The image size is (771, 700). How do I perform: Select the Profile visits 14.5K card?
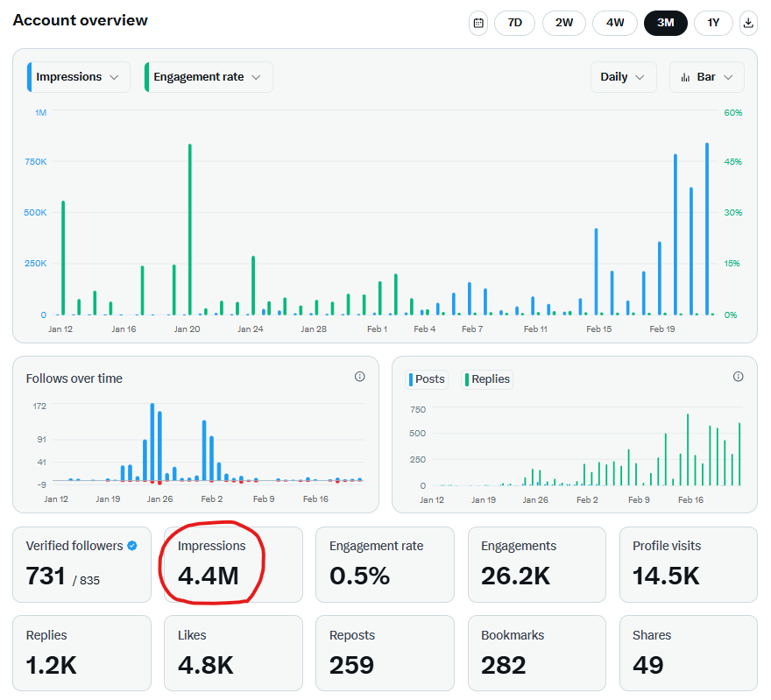click(x=688, y=564)
